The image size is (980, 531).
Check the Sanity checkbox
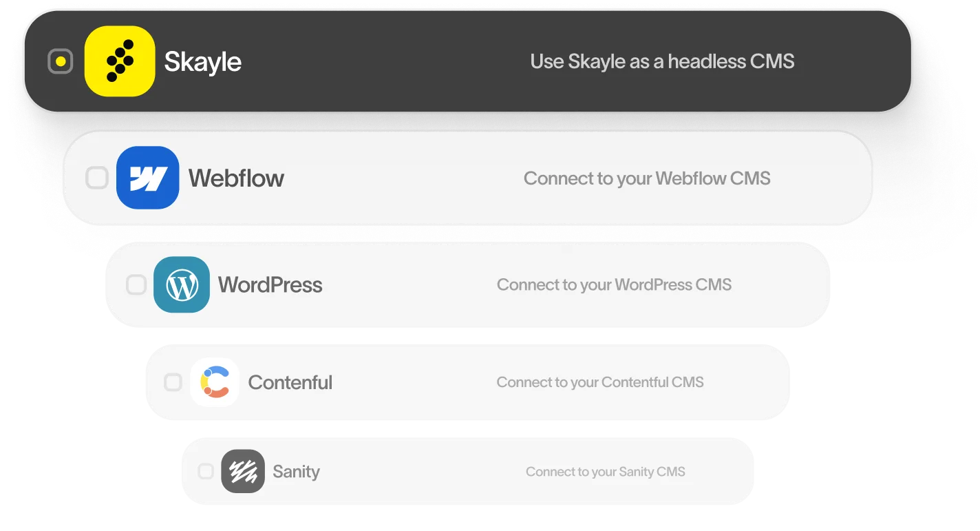[x=206, y=471]
